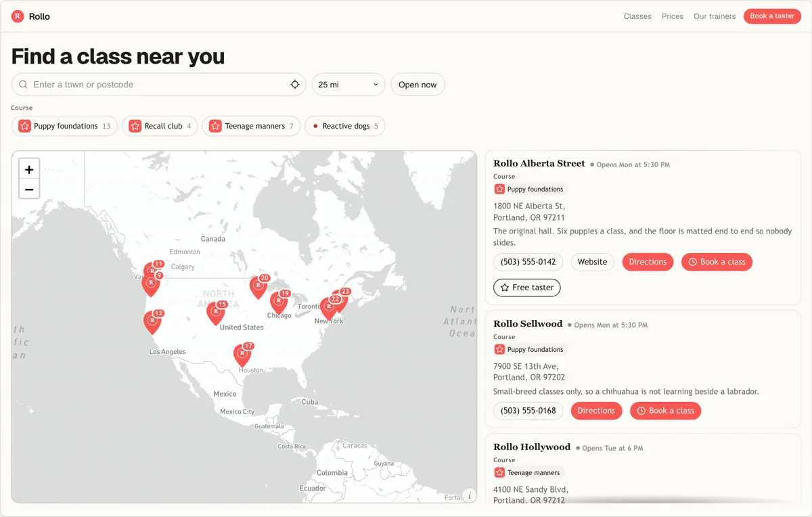This screenshot has height=517, width=812.
Task: Click the address '7900 SE 13th Ave,'
Action: click(526, 366)
